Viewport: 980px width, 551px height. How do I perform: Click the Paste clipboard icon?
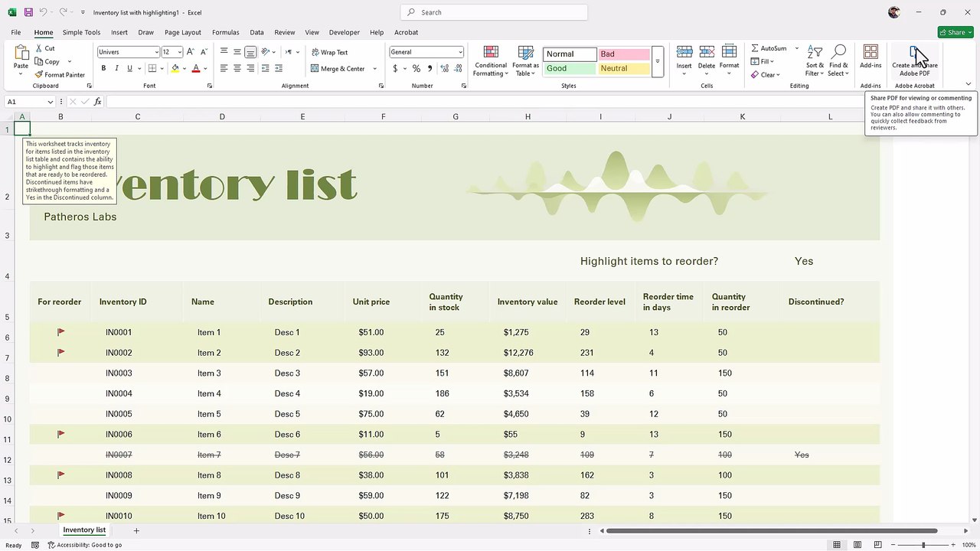coord(21,52)
